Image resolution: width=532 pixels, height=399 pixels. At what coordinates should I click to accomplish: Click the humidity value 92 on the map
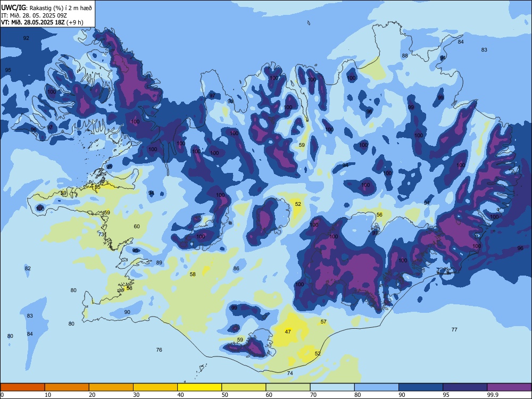pos(26,38)
